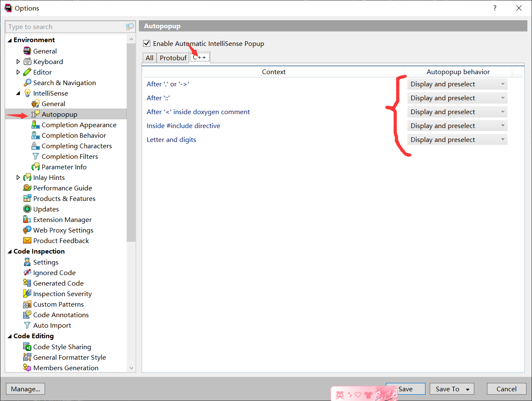This screenshot has height=401, width=532.
Task: Click the Updates download icon
Action: point(27,209)
